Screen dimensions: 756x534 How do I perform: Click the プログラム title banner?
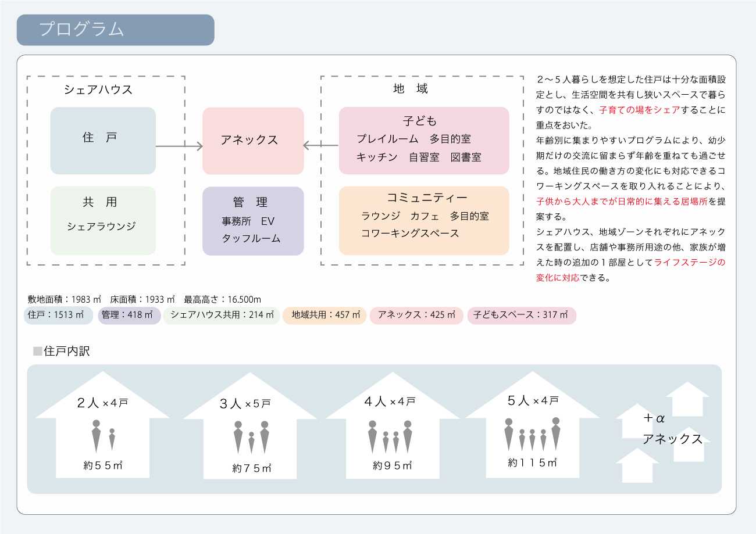(x=115, y=30)
